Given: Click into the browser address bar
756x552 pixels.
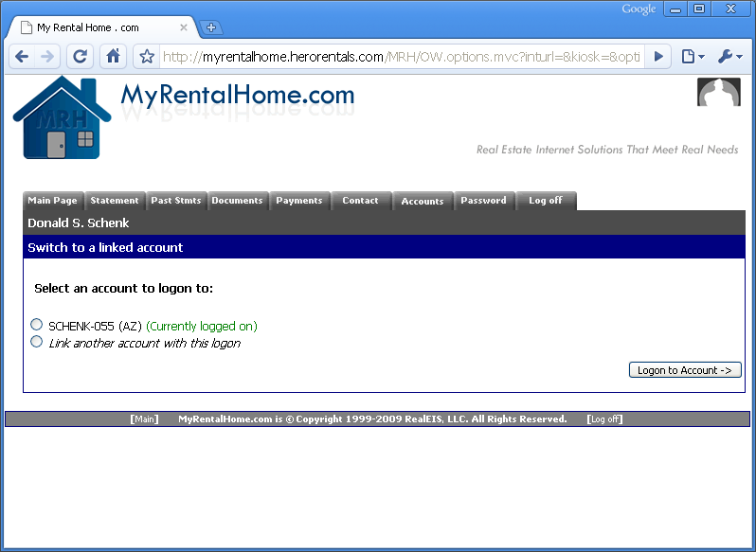Looking at the screenshot, I should pos(401,57).
